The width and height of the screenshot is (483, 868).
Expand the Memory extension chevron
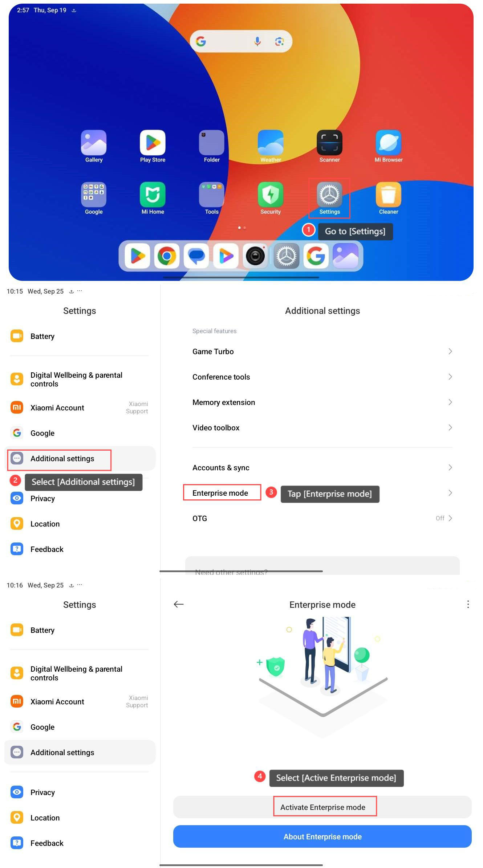450,402
